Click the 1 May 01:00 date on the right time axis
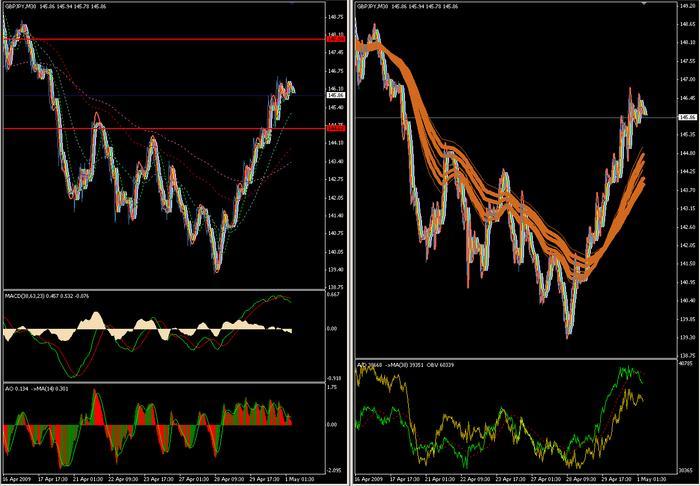700x486 pixels. click(x=653, y=479)
